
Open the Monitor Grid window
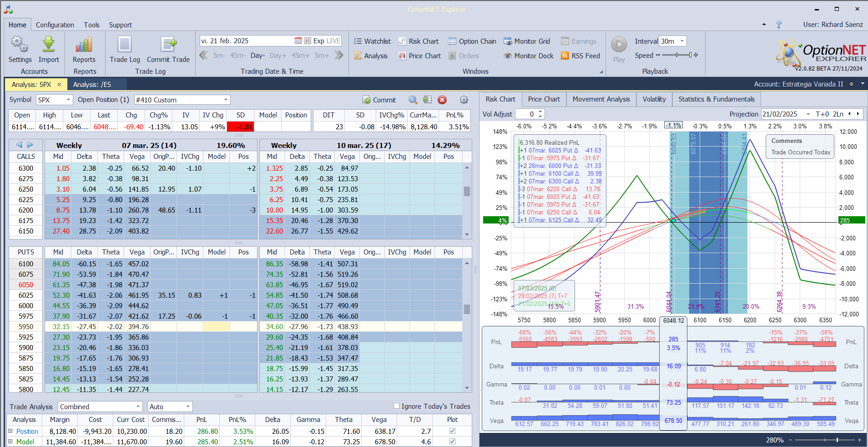coord(526,41)
